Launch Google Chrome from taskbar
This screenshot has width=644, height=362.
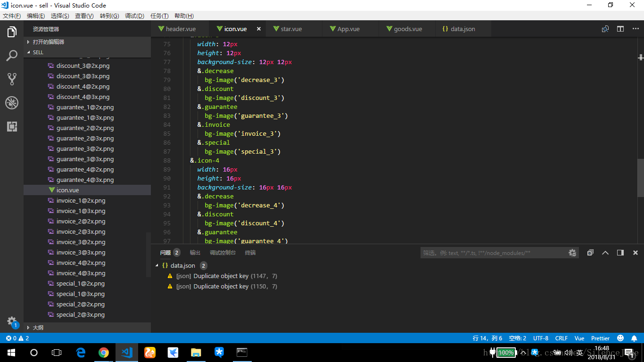(x=104, y=353)
